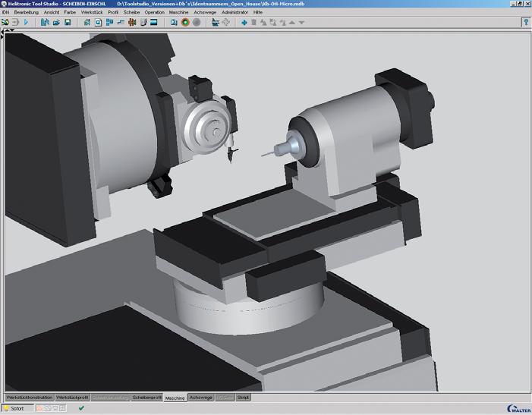Image resolution: width=532 pixels, height=415 pixels.
Task: Click the machine view toolbar icon
Action: tap(215, 22)
